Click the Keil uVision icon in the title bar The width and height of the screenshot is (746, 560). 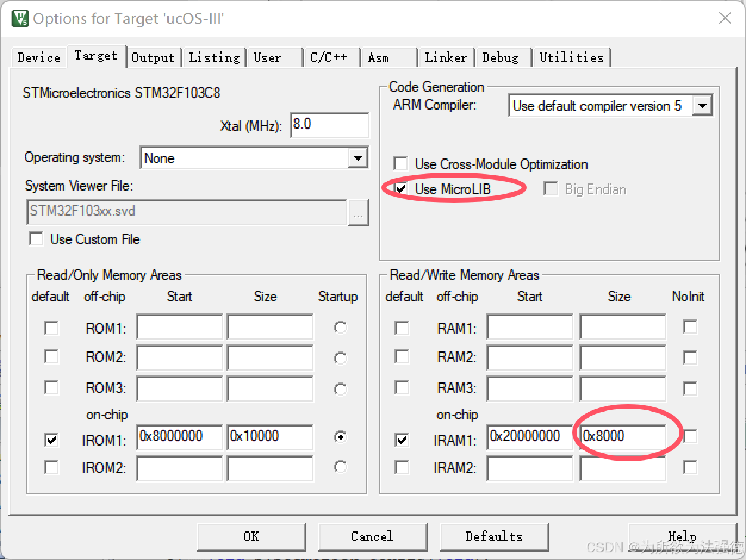pos(20,18)
